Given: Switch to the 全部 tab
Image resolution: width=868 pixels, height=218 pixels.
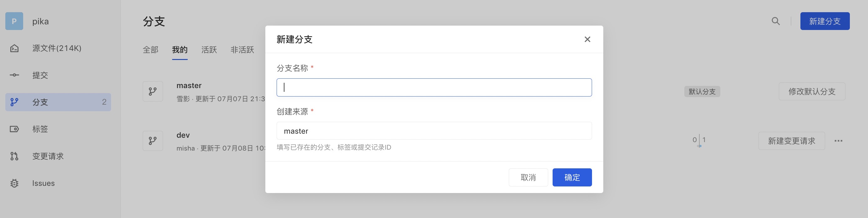Looking at the screenshot, I should 150,50.
